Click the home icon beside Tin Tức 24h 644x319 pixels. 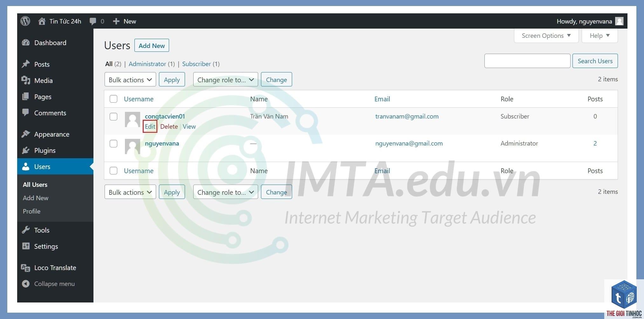(x=42, y=21)
